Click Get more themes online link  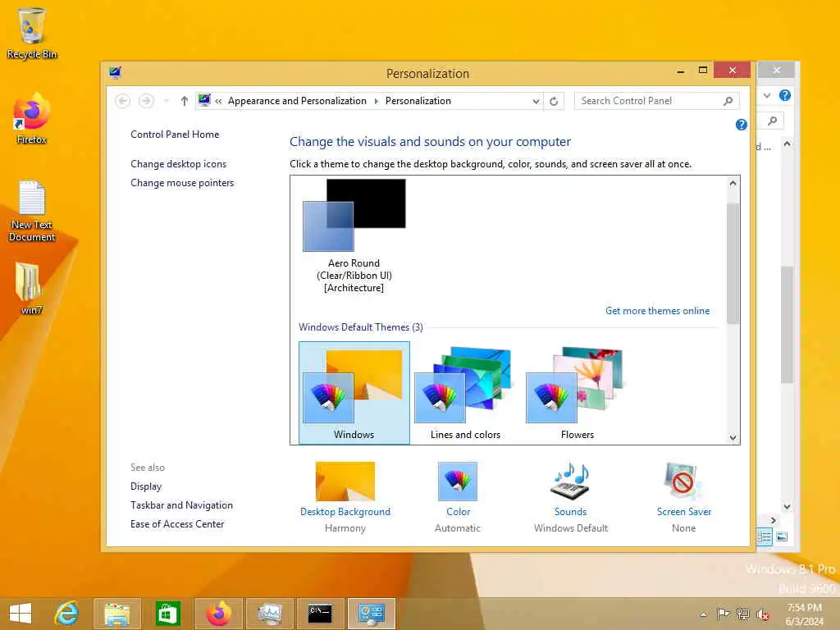pyautogui.click(x=657, y=311)
